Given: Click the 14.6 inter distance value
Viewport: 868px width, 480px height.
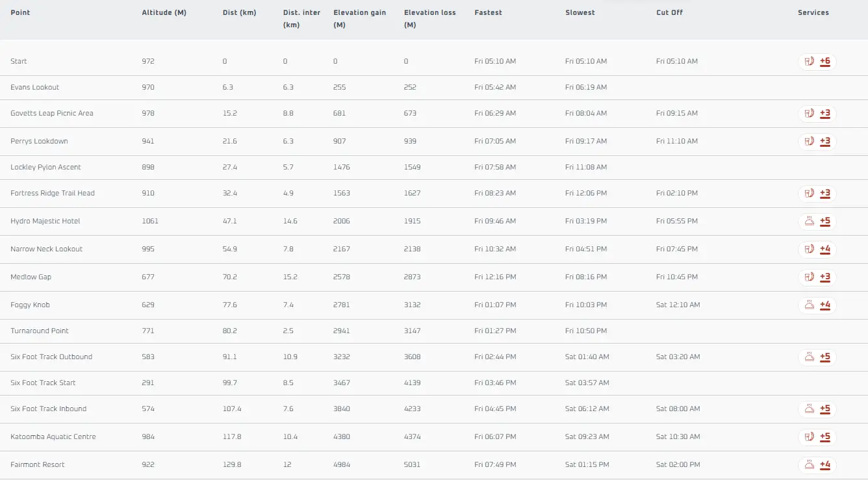Looking at the screenshot, I should [x=290, y=221].
